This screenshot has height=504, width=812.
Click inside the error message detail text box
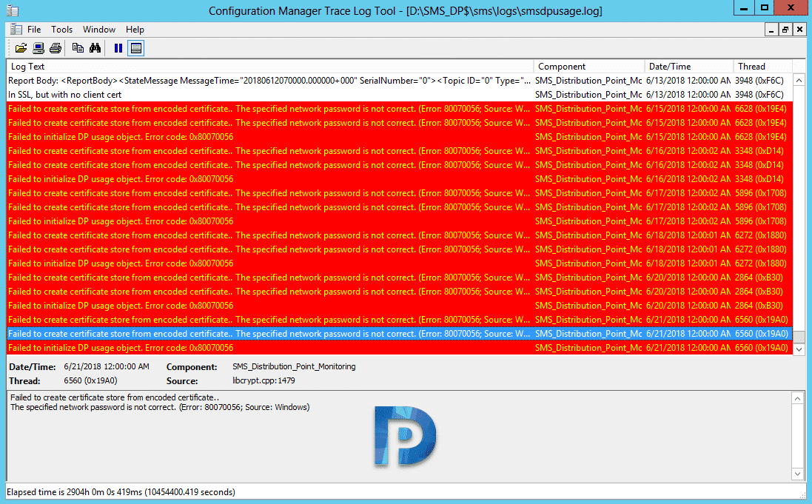pos(399,436)
